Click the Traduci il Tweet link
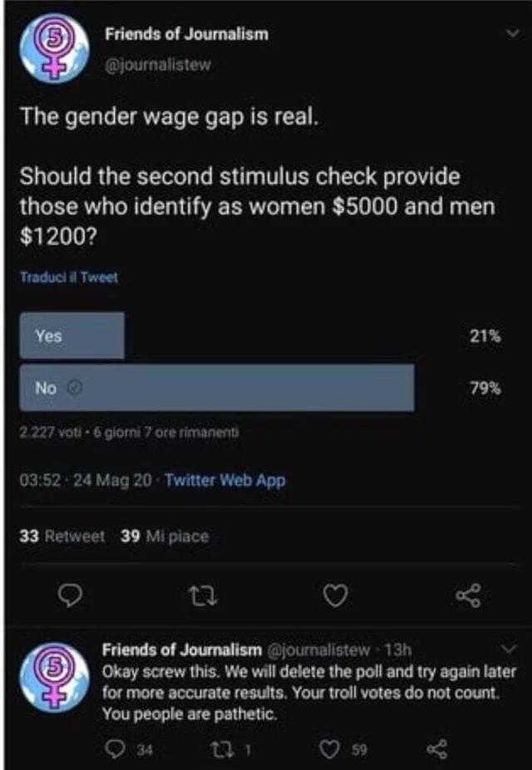 [x=69, y=279]
